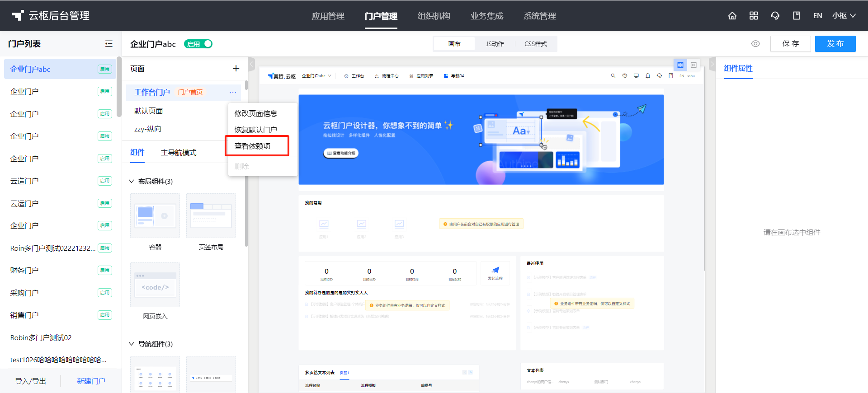Image resolution: width=868 pixels, height=393 pixels.
Task: Select 财务门户 in portal list
Action: point(60,270)
